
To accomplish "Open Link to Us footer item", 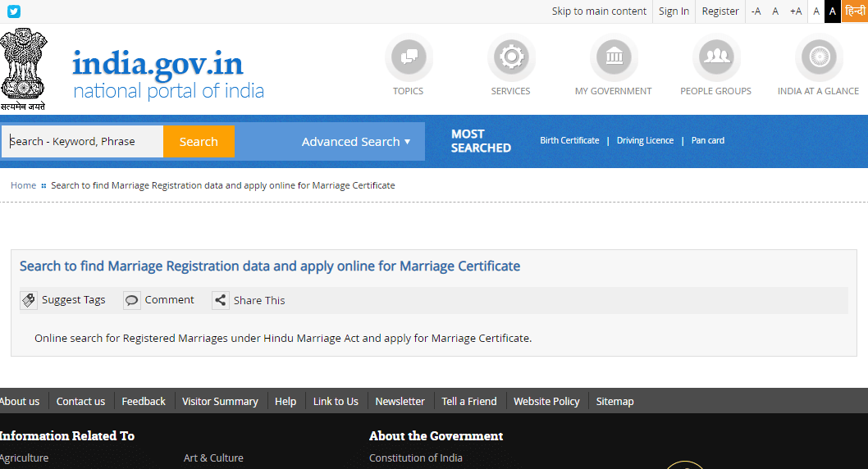I will [x=336, y=402].
